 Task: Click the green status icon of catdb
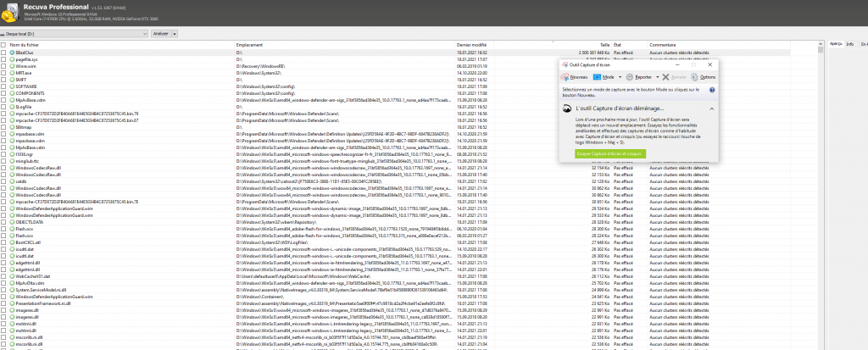pyautogui.click(x=12, y=181)
